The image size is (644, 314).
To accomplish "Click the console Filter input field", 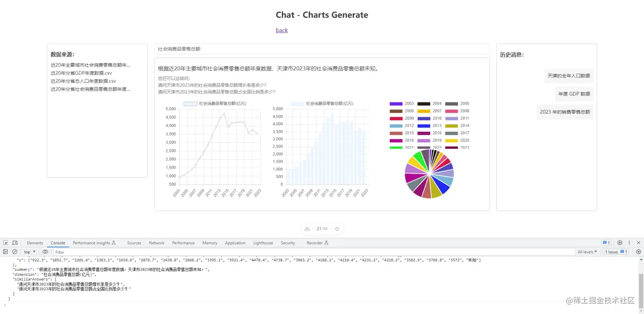I will (x=86, y=252).
